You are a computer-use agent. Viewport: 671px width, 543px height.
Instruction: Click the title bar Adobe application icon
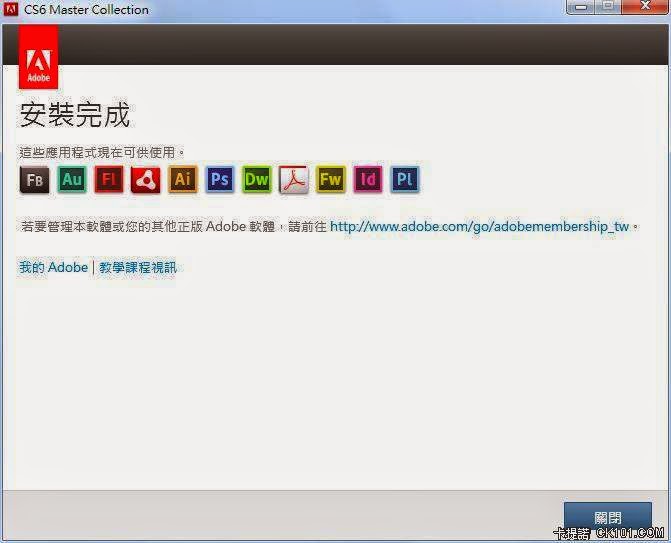10,9
